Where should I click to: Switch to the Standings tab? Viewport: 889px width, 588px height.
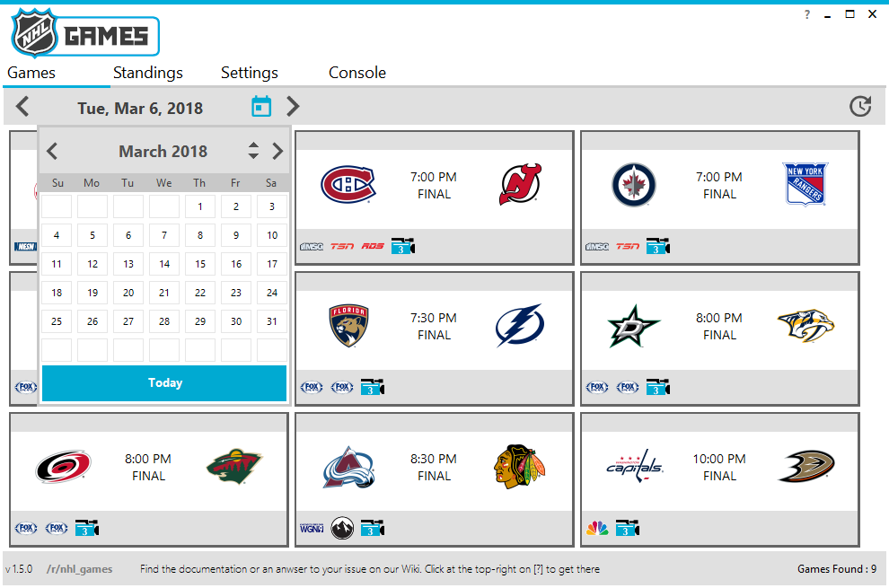[x=147, y=73]
